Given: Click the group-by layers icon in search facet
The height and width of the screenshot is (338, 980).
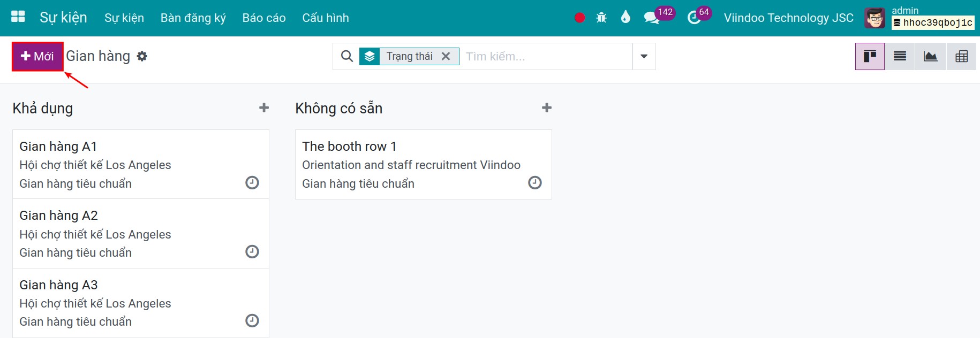Looking at the screenshot, I should click(x=370, y=56).
